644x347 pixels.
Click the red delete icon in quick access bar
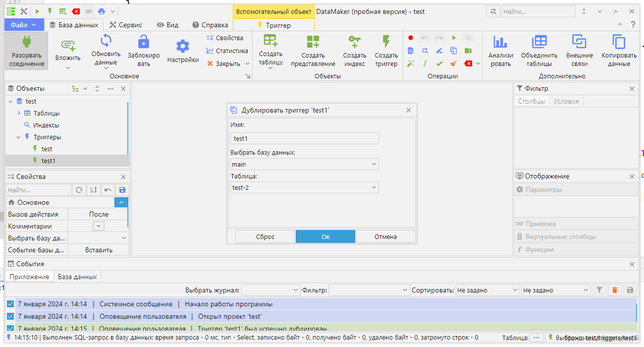pos(76,11)
